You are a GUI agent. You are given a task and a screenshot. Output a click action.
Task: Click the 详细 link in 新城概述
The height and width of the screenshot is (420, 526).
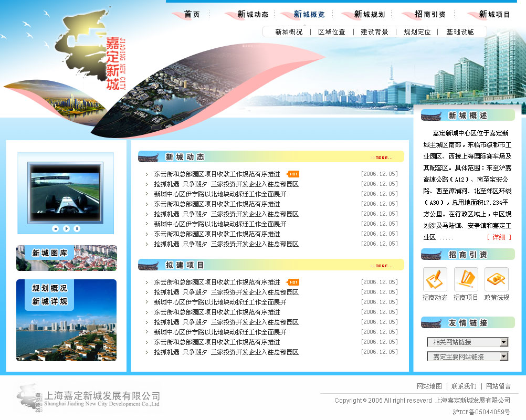click(x=499, y=237)
